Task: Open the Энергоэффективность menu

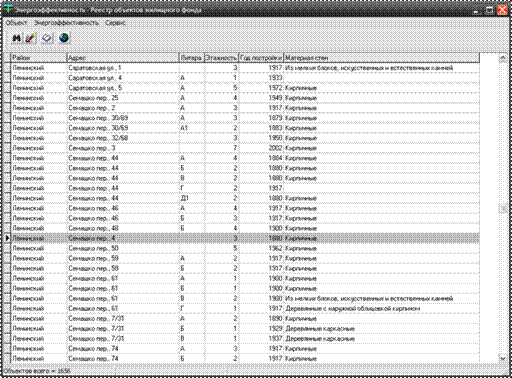Action: pyautogui.click(x=67, y=23)
